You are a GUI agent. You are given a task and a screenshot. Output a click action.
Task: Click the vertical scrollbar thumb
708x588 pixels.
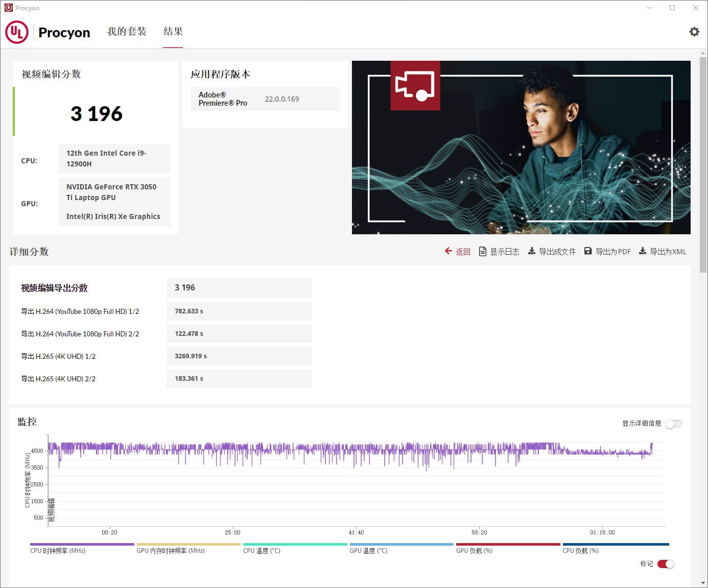pos(703,164)
